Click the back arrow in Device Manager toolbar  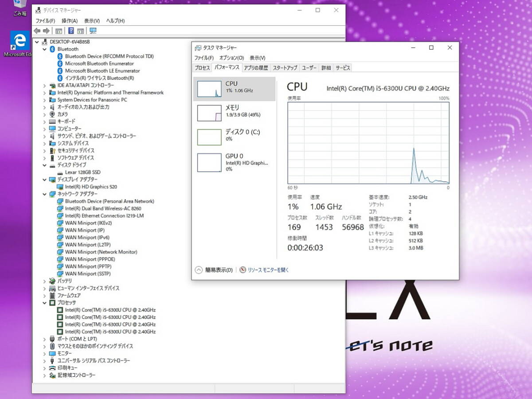(x=37, y=31)
